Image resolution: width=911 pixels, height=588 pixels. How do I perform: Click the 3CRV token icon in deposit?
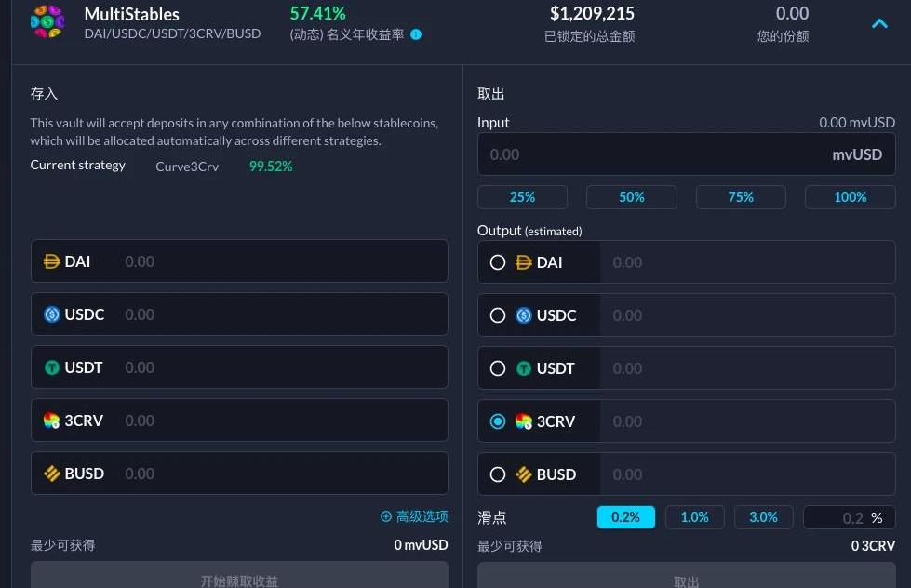point(52,421)
